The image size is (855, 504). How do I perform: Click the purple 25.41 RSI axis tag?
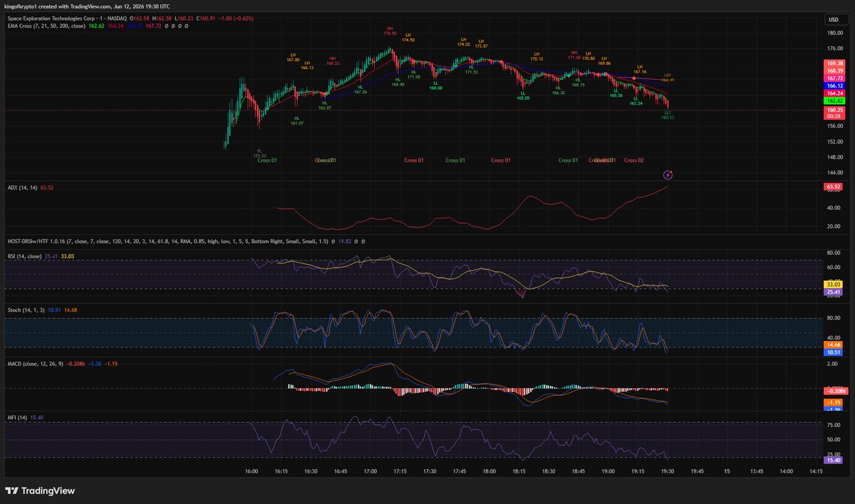(x=834, y=292)
